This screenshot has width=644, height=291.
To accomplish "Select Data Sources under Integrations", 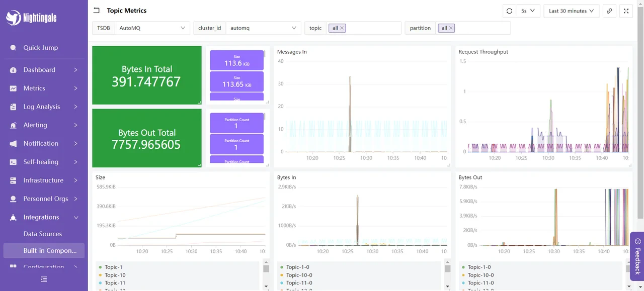I will (x=43, y=234).
